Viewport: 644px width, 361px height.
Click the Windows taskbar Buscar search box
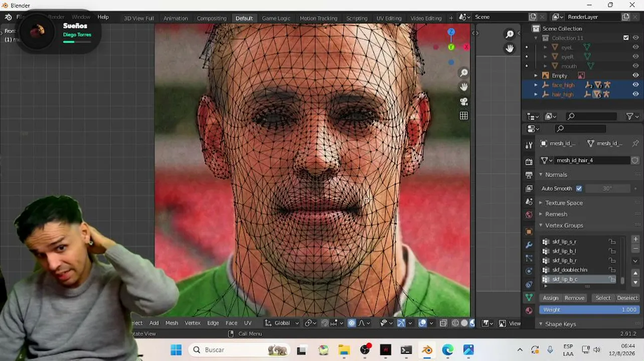click(x=240, y=350)
